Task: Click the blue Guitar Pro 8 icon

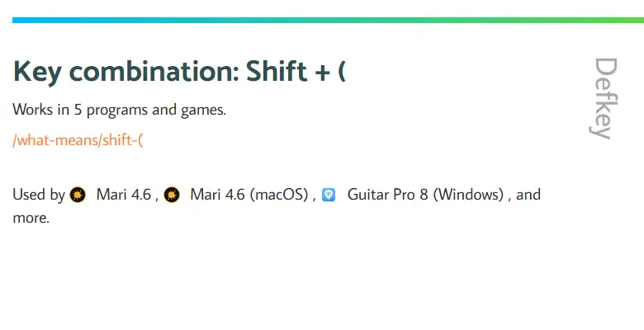Action: (329, 195)
